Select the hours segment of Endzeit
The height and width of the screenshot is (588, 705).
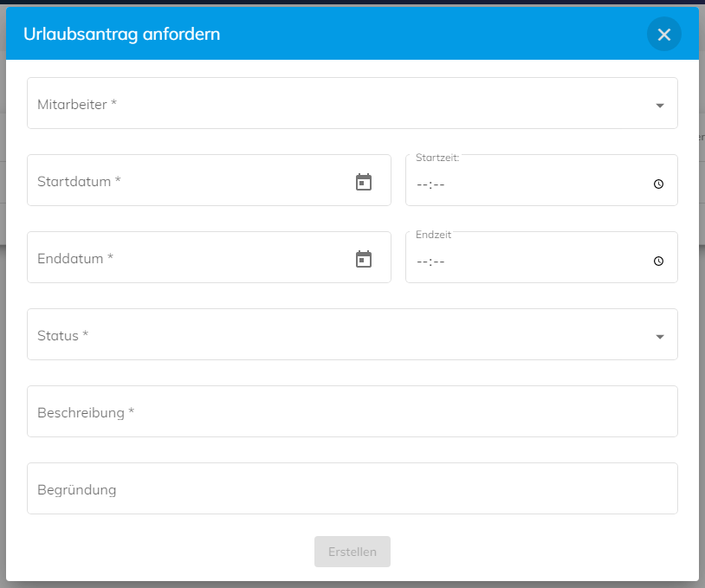422,262
